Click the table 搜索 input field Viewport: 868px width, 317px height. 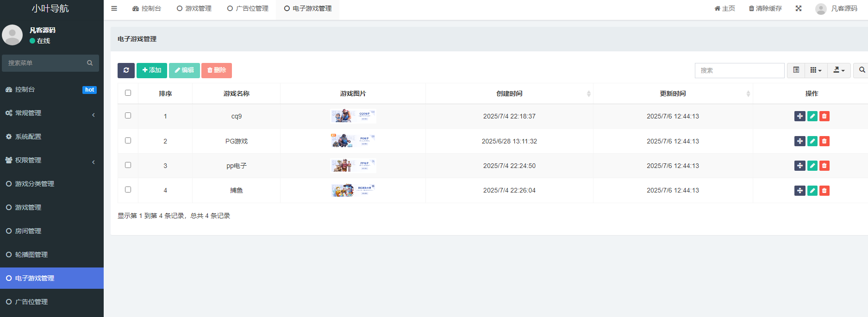coord(739,70)
